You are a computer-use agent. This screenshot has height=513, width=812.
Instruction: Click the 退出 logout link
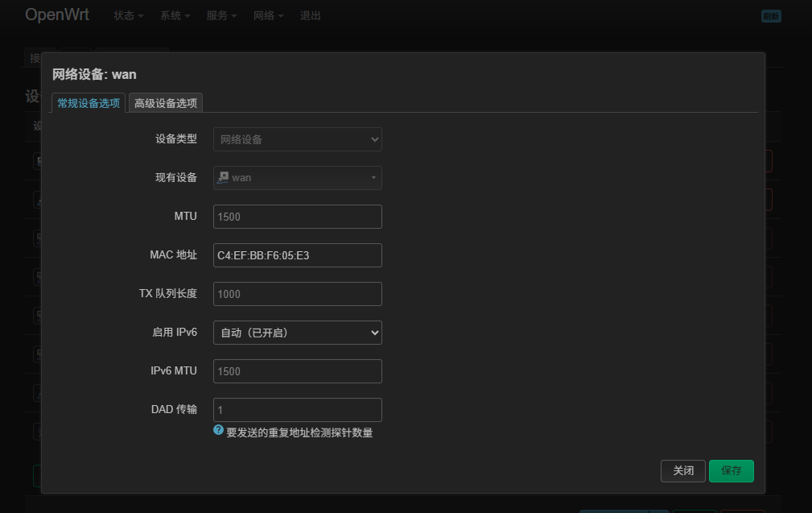coord(310,15)
